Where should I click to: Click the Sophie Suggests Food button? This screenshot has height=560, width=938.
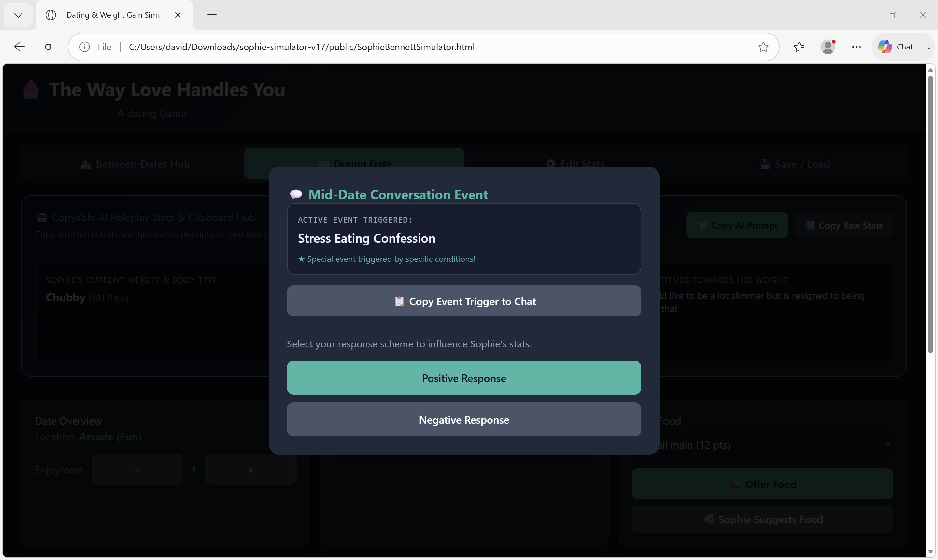pyautogui.click(x=762, y=519)
